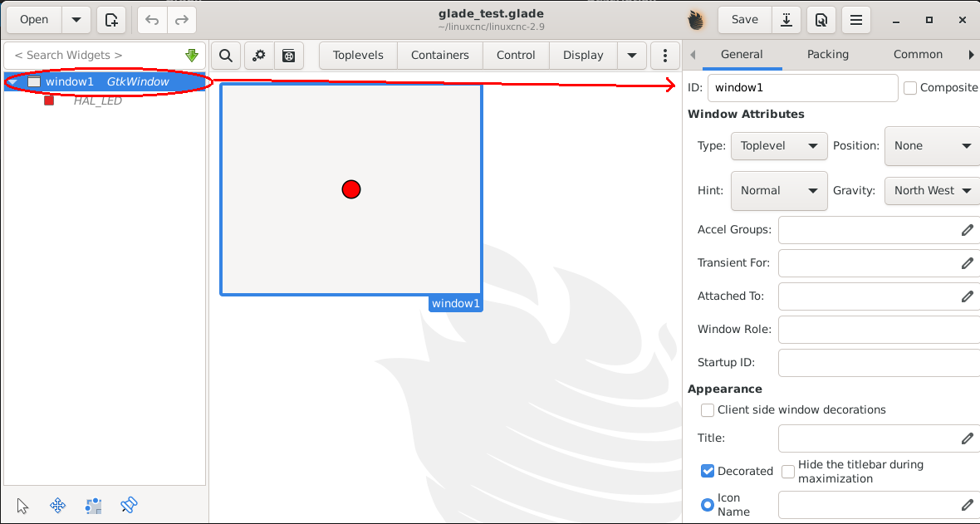
Task: Select the drag-resize move tool
Action: pyautogui.click(x=58, y=505)
